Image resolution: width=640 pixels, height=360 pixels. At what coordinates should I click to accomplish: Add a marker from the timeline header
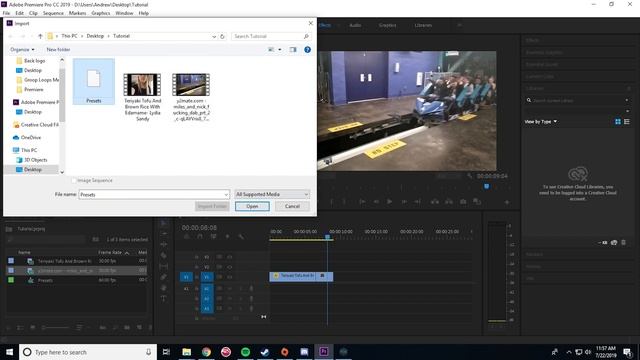click(227, 236)
